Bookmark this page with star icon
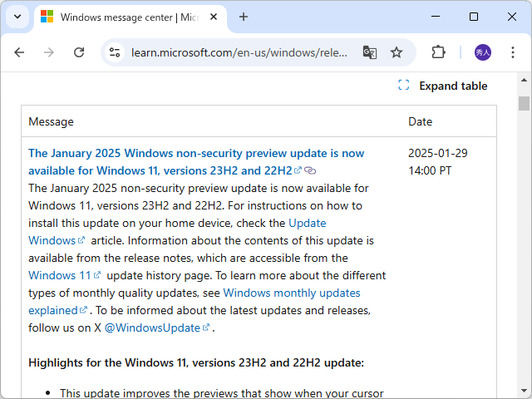The width and height of the screenshot is (532, 399). (397, 52)
